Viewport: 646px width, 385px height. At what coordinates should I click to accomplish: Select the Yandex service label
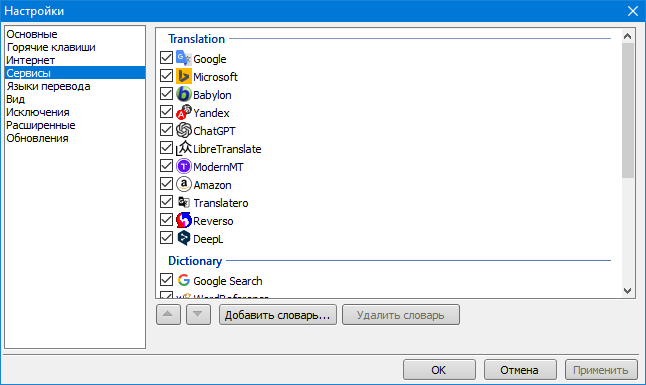pos(211,113)
